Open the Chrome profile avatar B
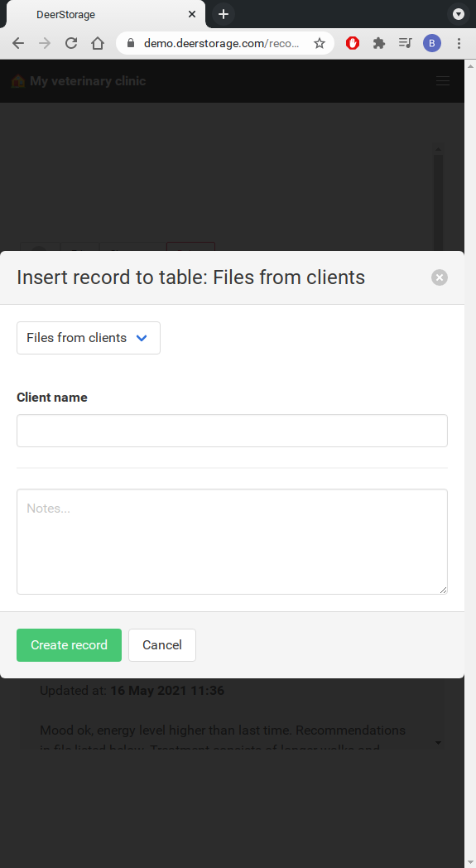476x868 pixels. coord(432,43)
